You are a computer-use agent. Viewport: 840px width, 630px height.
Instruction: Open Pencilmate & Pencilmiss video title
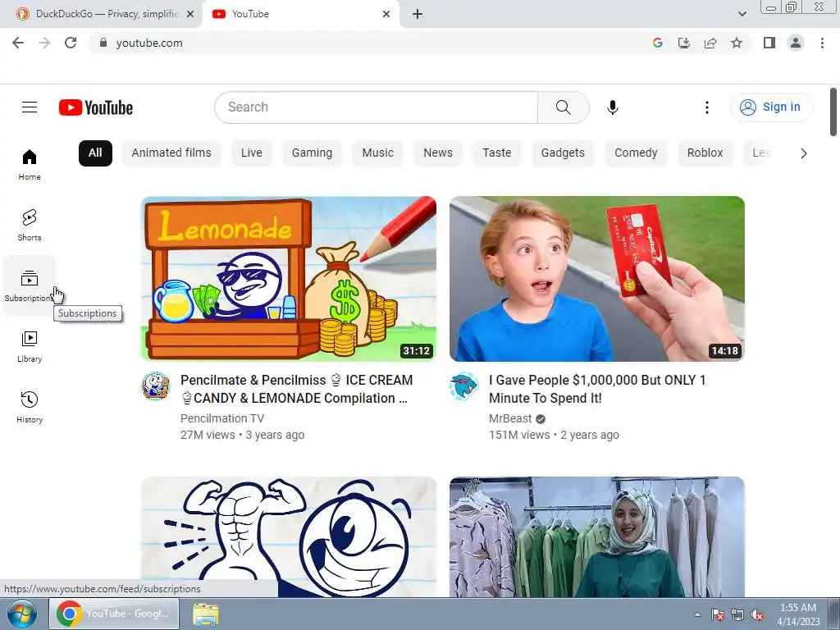pyautogui.click(x=296, y=389)
